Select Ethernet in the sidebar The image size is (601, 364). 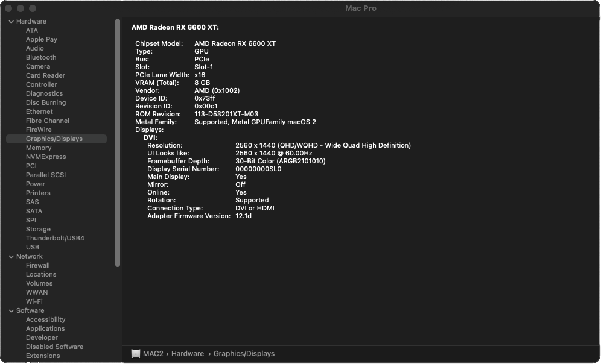pos(39,111)
